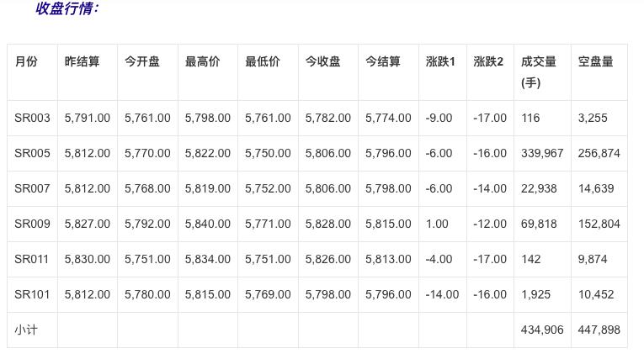Select the SR007 month cell
Viewport: 644px width, 359px height.
pyautogui.click(x=32, y=189)
